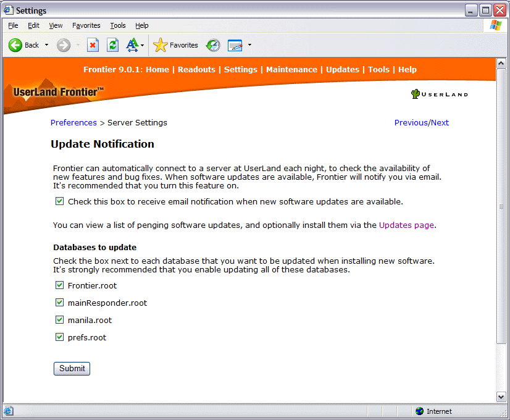The height and width of the screenshot is (420, 510).
Task: Click the green Back arrow icon
Action: [15, 45]
